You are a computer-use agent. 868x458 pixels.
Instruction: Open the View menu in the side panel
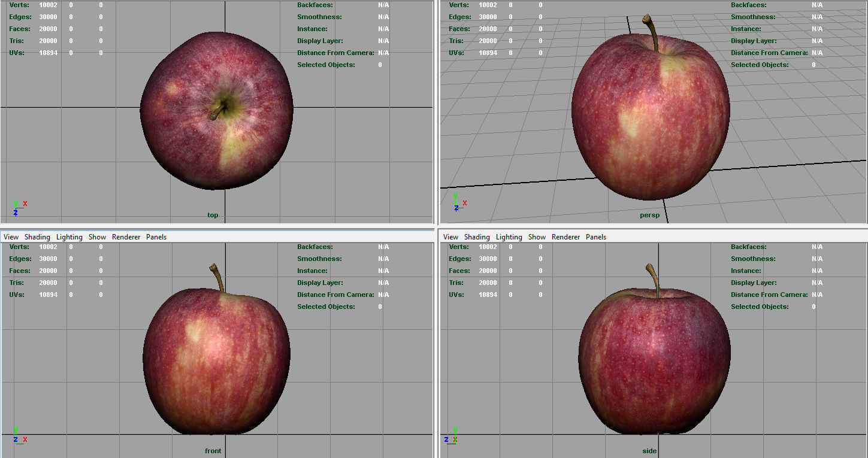point(450,237)
